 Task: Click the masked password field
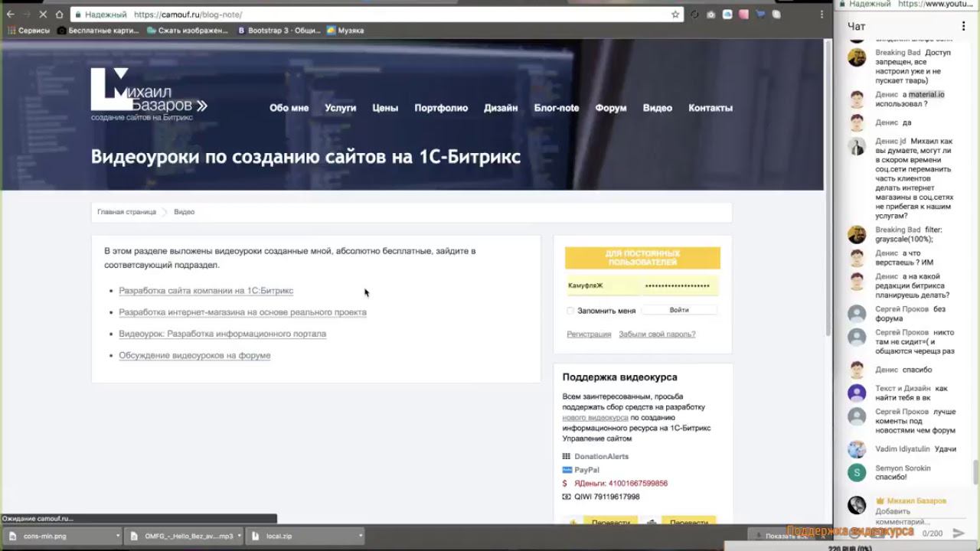click(x=681, y=285)
